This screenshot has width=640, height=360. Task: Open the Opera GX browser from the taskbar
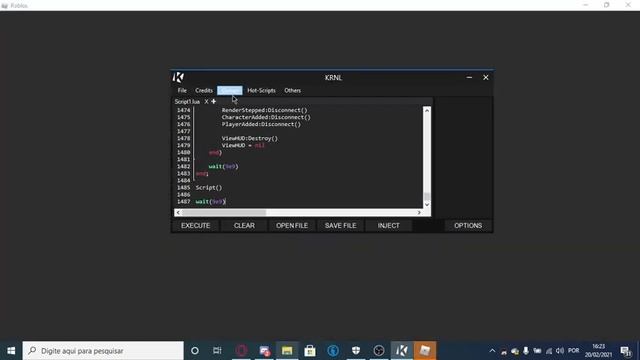click(241, 351)
